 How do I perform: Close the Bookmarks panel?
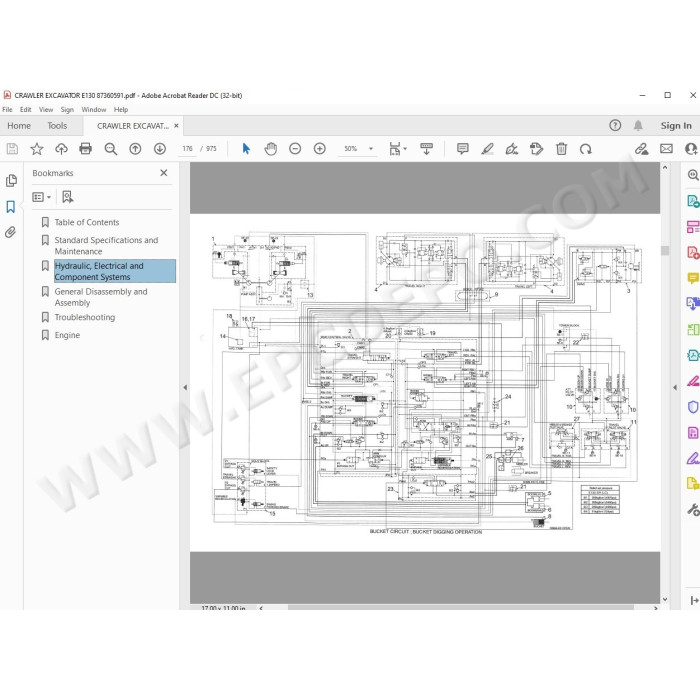pyautogui.click(x=164, y=173)
